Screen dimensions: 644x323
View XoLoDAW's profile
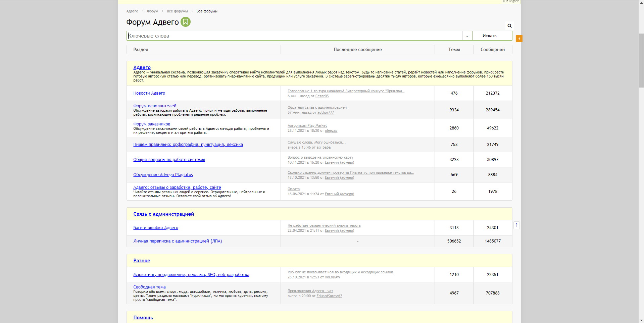[332, 277]
